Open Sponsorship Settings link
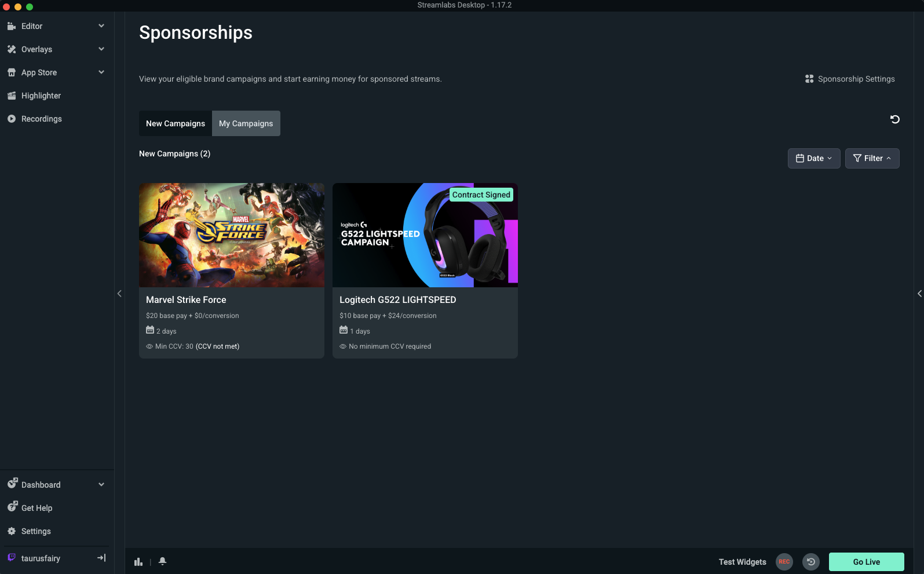This screenshot has height=574, width=924. coord(856,79)
